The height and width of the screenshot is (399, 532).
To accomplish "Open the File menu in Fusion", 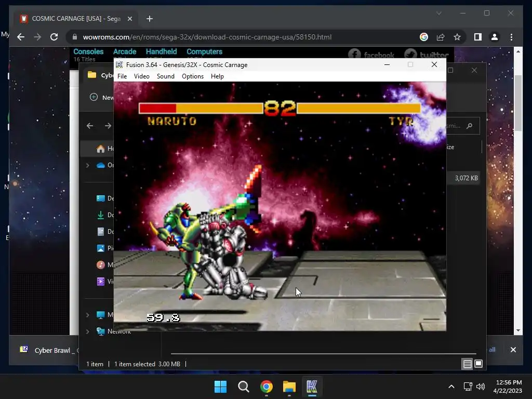I will (x=122, y=76).
